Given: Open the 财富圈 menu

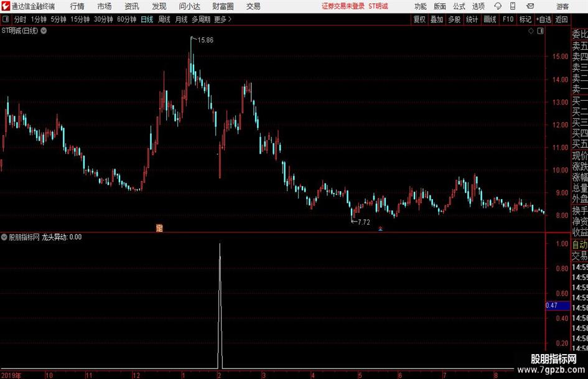Looking at the screenshot, I should point(223,6).
